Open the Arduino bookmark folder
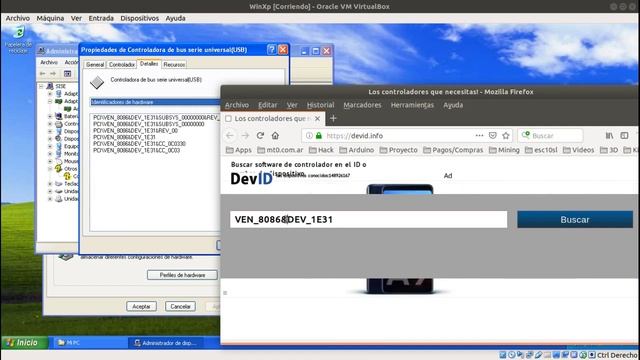This screenshot has width=640, height=360. tap(356, 150)
